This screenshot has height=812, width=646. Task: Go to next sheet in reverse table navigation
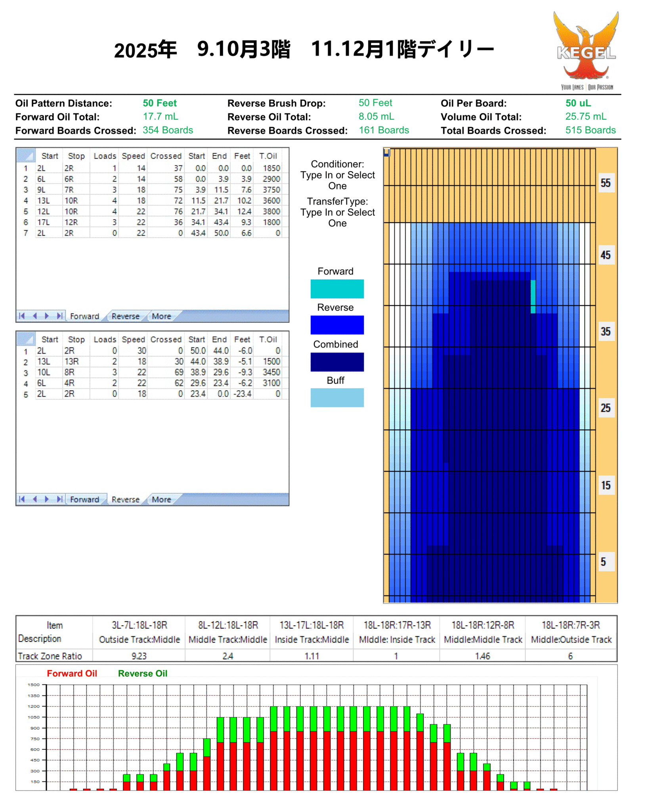[x=47, y=499]
